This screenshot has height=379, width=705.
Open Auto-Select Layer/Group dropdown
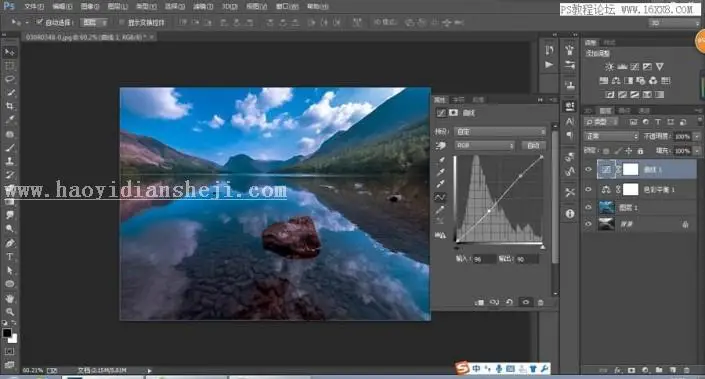[x=94, y=22]
